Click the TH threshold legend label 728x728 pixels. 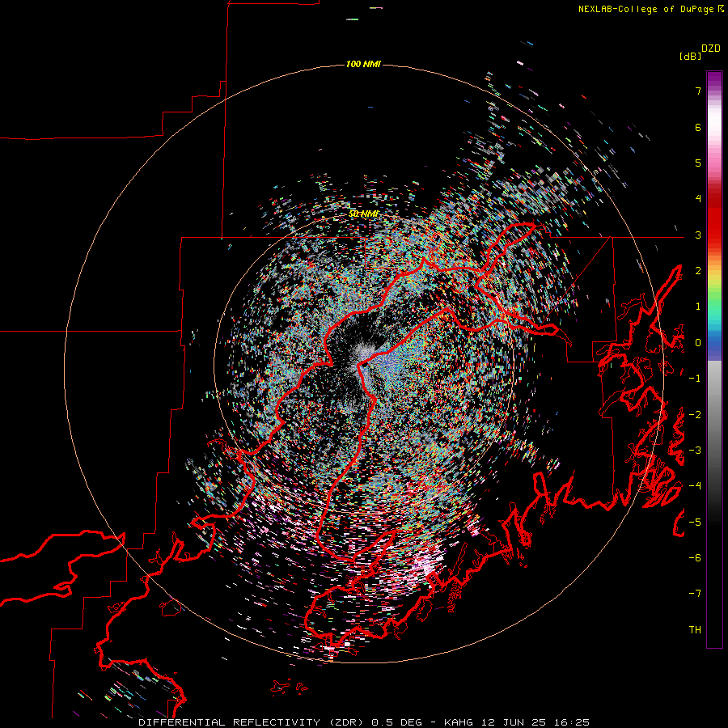(695, 630)
